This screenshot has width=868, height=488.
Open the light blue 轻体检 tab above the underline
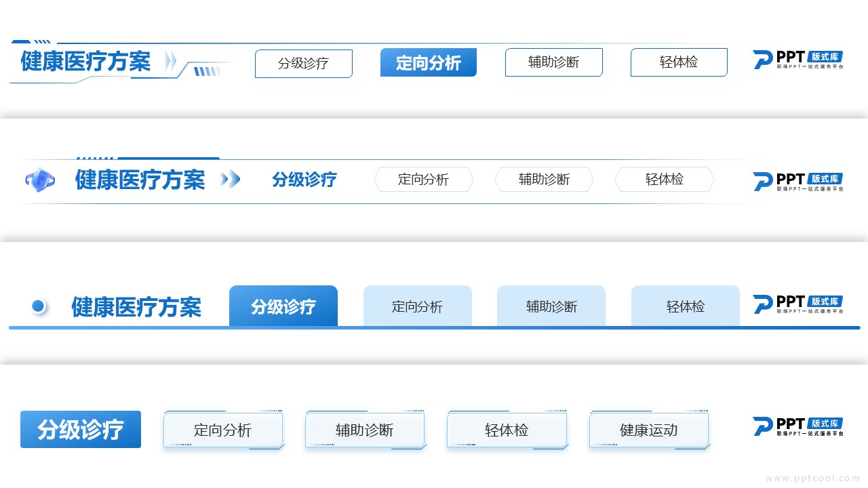[685, 306]
